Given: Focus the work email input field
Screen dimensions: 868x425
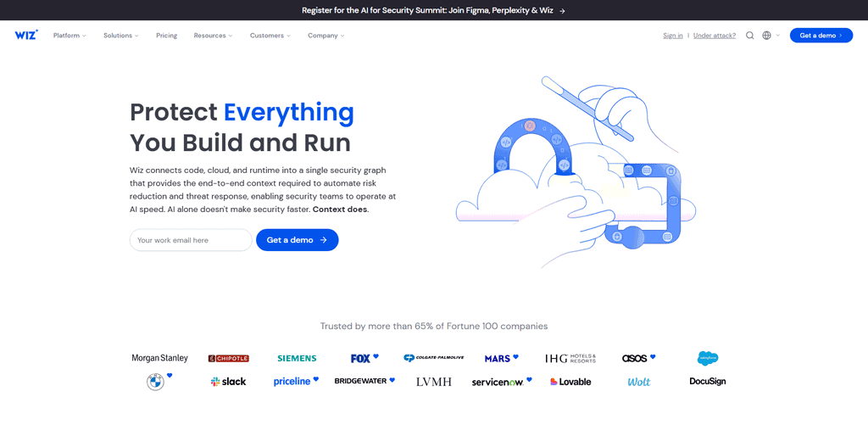Looking at the screenshot, I should (191, 240).
